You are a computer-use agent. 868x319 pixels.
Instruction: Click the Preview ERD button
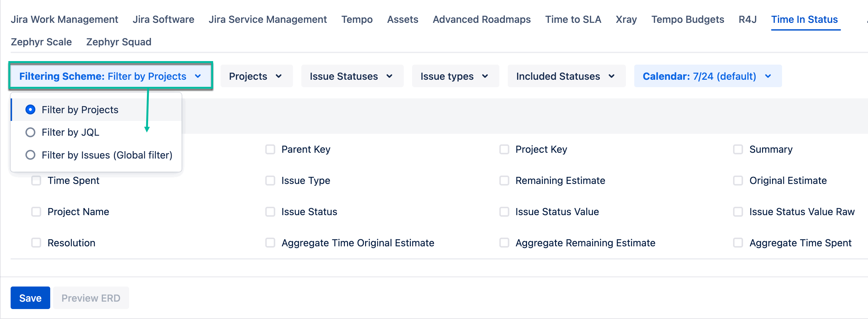pyautogui.click(x=91, y=297)
